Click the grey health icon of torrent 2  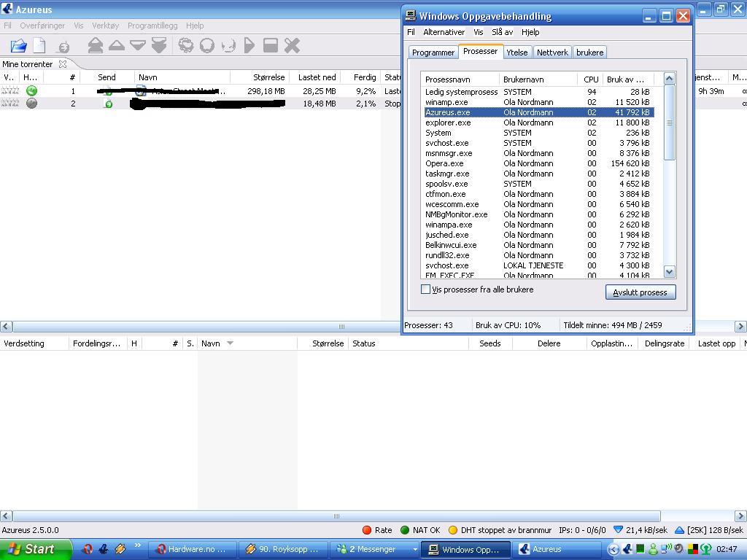pyautogui.click(x=31, y=103)
